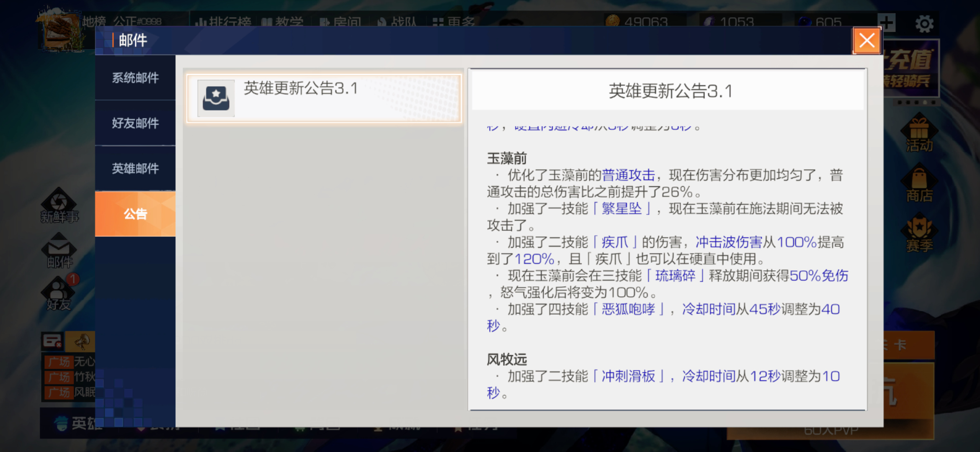Viewport: 980px width, 452px height.
Task: Open the 教学 tutorial menu
Action: 282,22
